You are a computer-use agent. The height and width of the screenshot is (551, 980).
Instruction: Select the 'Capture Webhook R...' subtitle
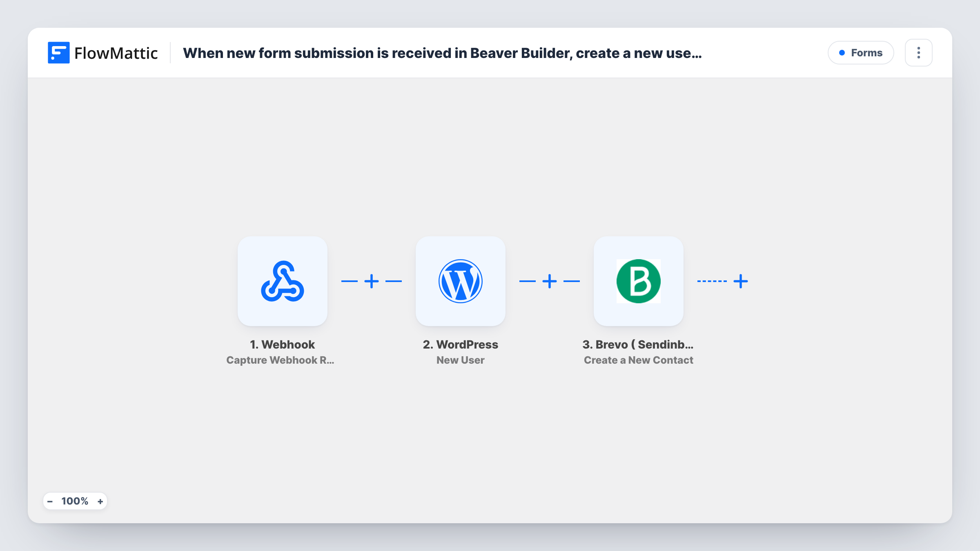[x=280, y=360]
